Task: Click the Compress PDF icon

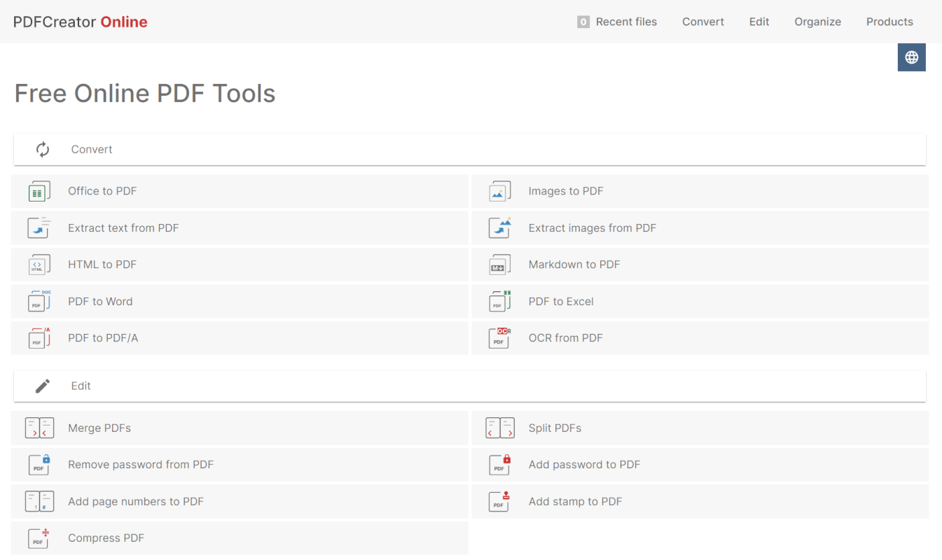Action: click(39, 538)
